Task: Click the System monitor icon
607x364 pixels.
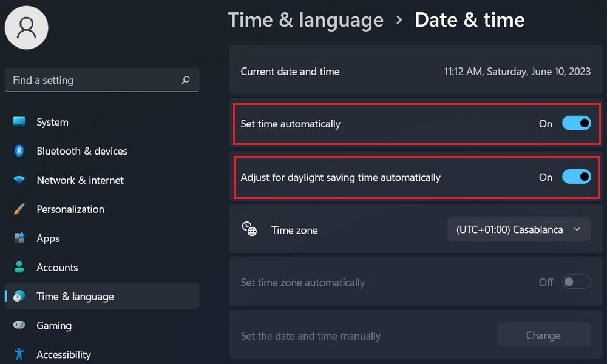Action: (19, 122)
